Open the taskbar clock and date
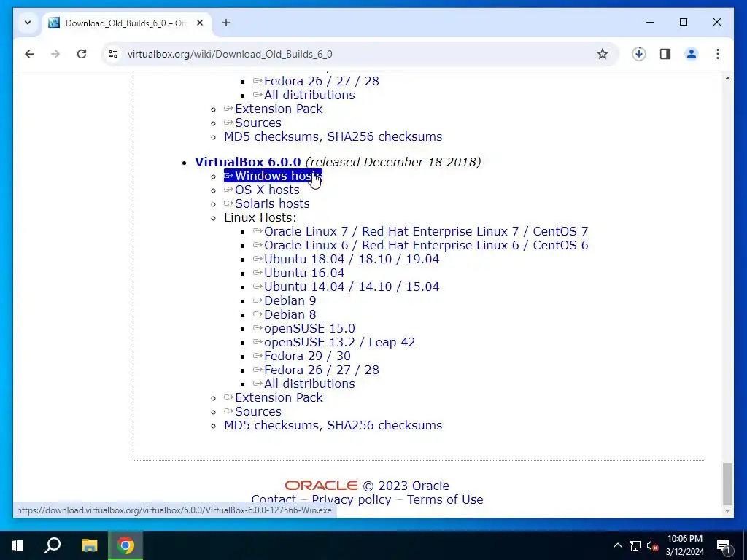Screen dimensions: 747x560 click(684, 545)
